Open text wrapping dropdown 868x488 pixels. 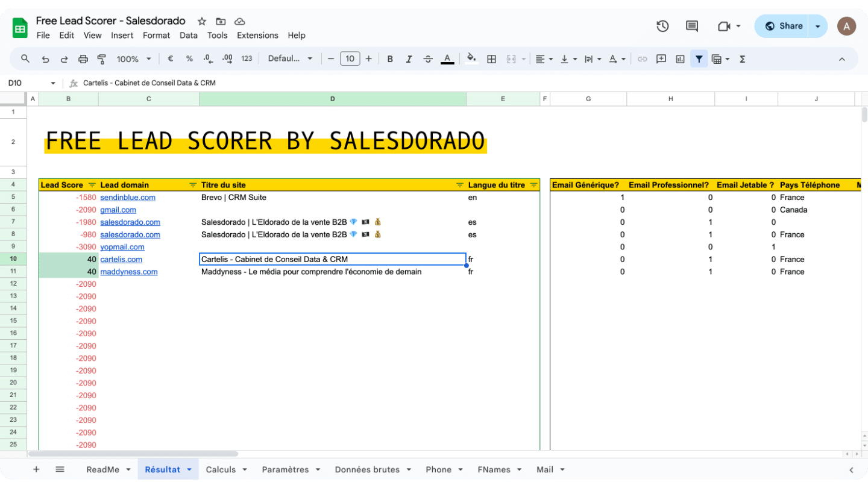click(593, 59)
